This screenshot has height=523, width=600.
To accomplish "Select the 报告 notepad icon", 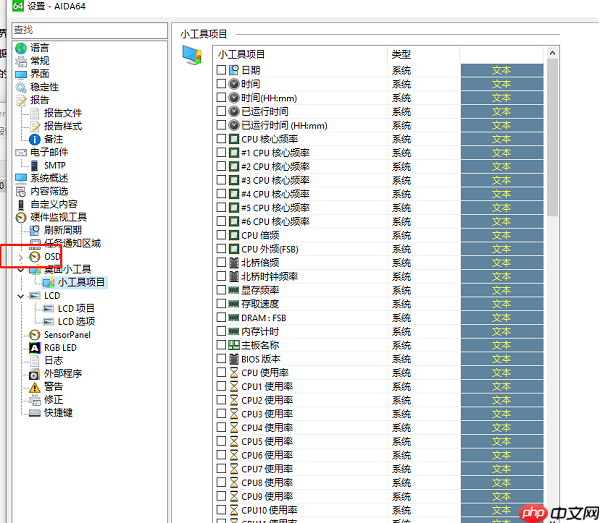I will click(x=21, y=100).
